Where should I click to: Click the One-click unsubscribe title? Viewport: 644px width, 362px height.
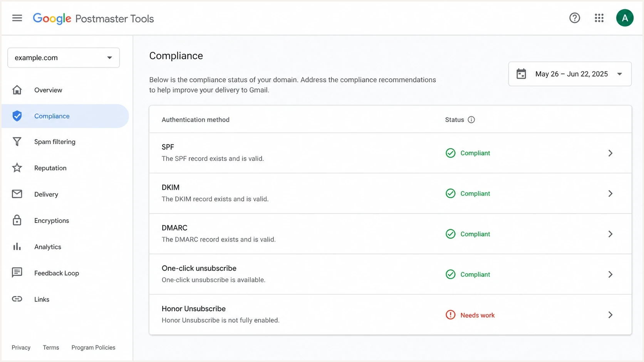199,268
